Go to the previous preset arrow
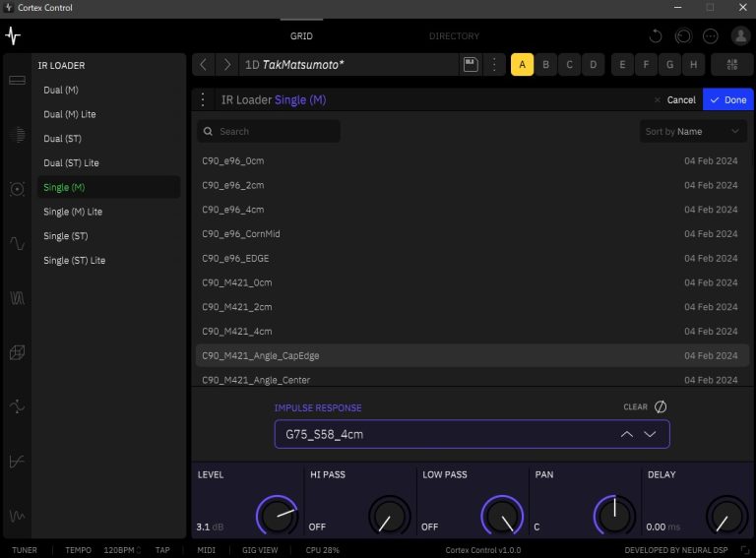Viewport: 756px width, 558px height. coord(204,65)
